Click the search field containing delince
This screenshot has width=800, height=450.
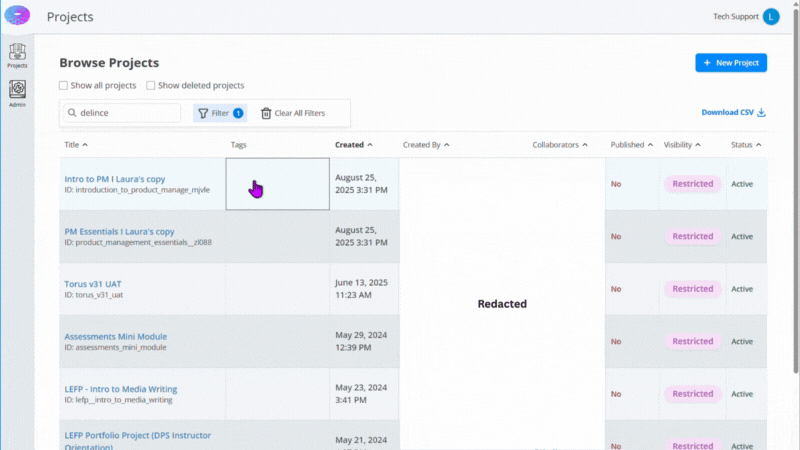[x=122, y=113]
